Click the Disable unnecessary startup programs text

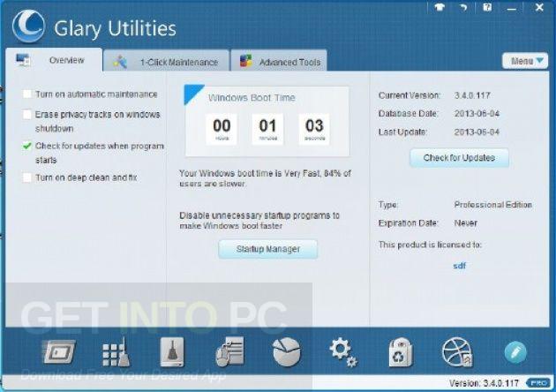click(259, 221)
